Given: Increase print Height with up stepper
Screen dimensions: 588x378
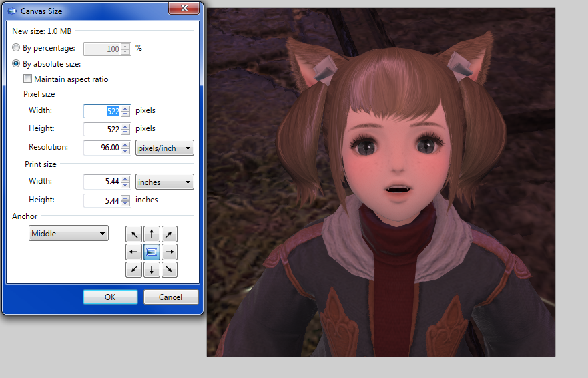Looking at the screenshot, I should pyautogui.click(x=125, y=198).
